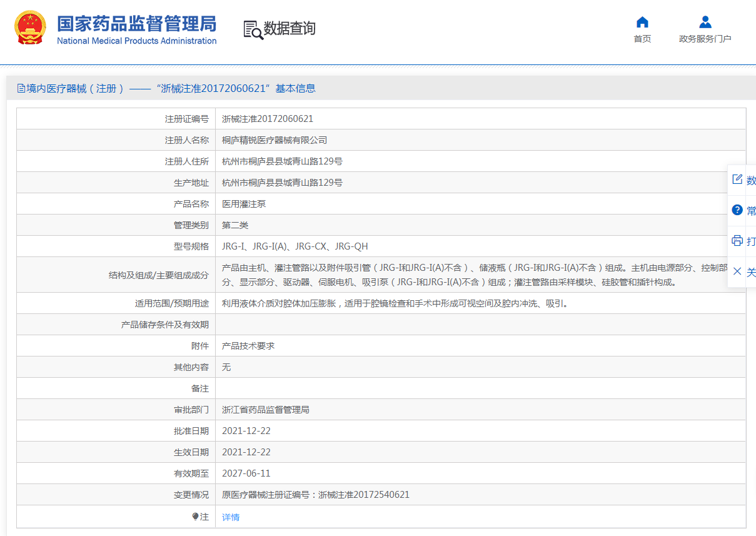Open the 详情 link
756x536 pixels.
[x=231, y=517]
